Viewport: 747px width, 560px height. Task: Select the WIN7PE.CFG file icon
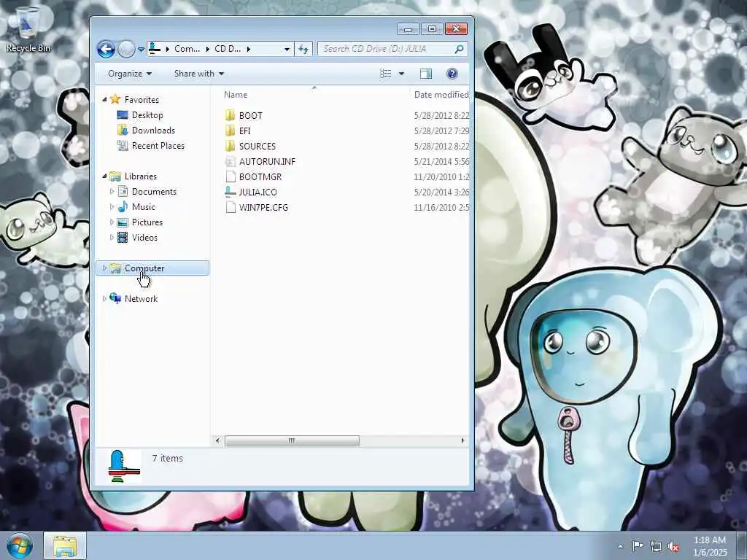coord(230,207)
